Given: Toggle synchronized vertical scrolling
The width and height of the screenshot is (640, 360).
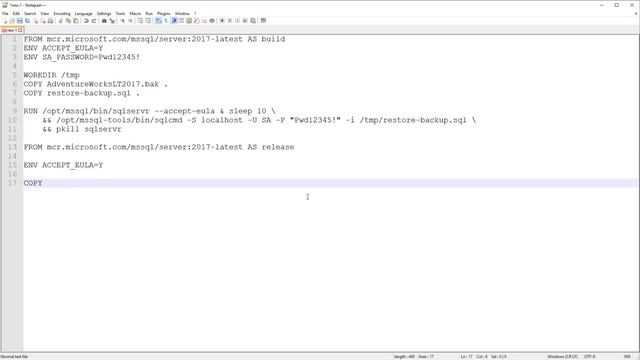Looking at the screenshot, I should (x=140, y=20).
